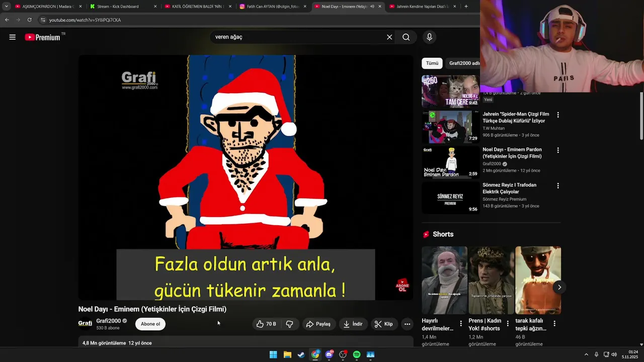Open the tarak kafalı tepki Short thumbnail

click(x=538, y=280)
